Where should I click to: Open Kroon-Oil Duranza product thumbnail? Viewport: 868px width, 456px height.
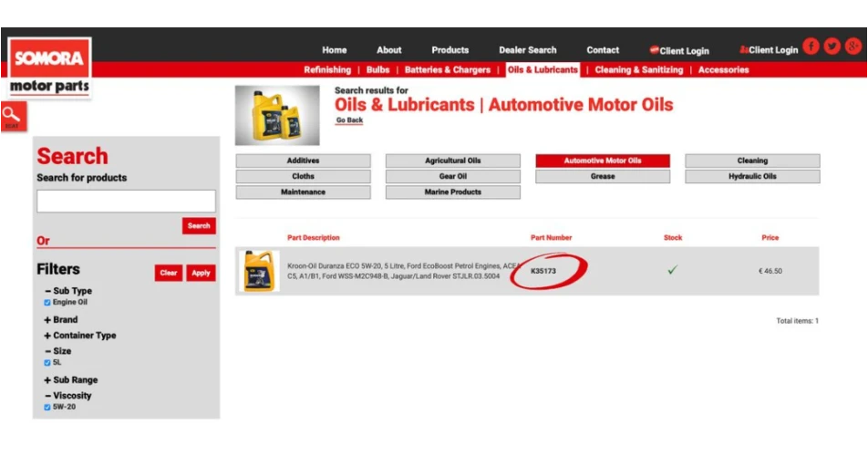[259, 271]
